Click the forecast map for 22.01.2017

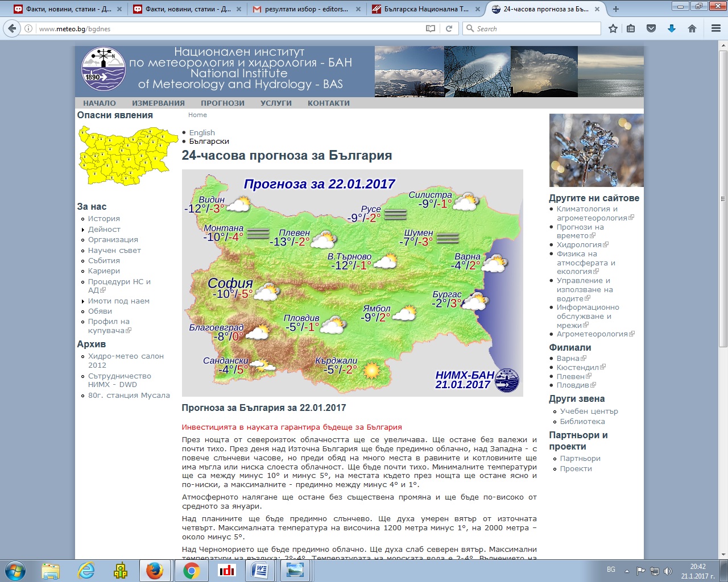352,283
